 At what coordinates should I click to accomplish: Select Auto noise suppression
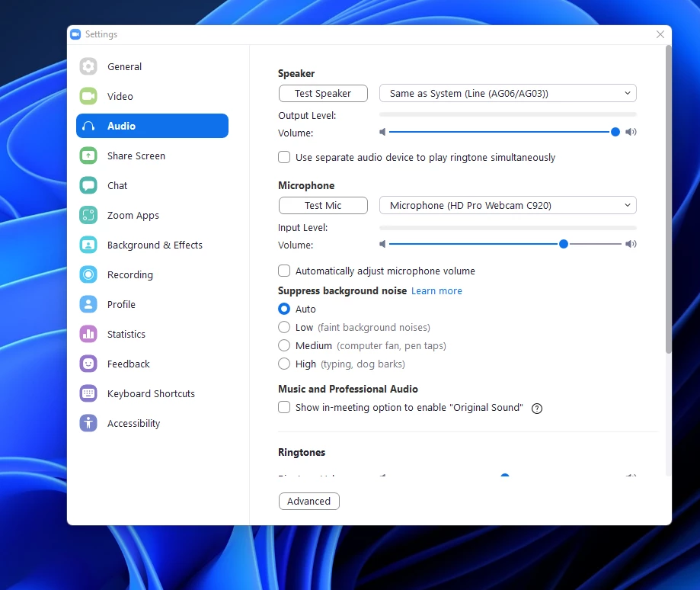(284, 309)
